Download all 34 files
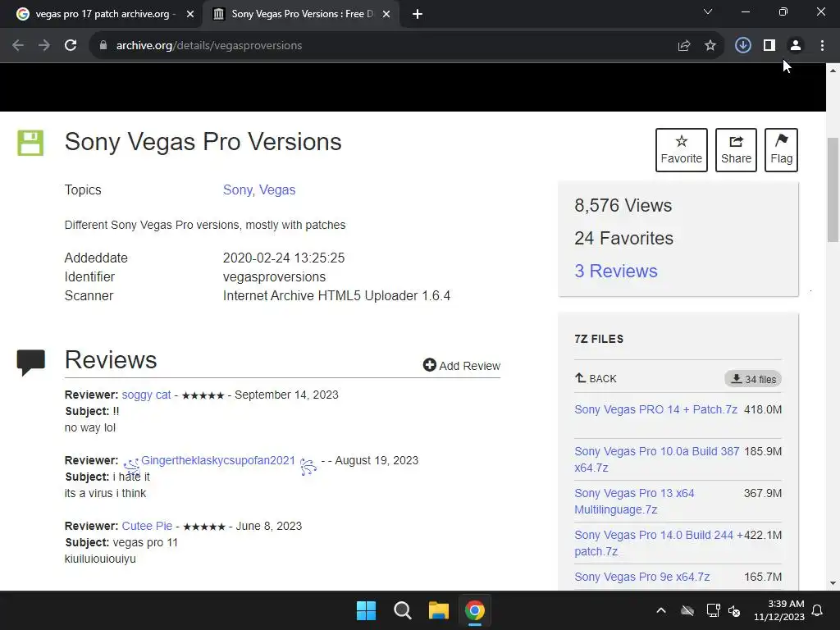This screenshot has height=630, width=840. [x=753, y=379]
